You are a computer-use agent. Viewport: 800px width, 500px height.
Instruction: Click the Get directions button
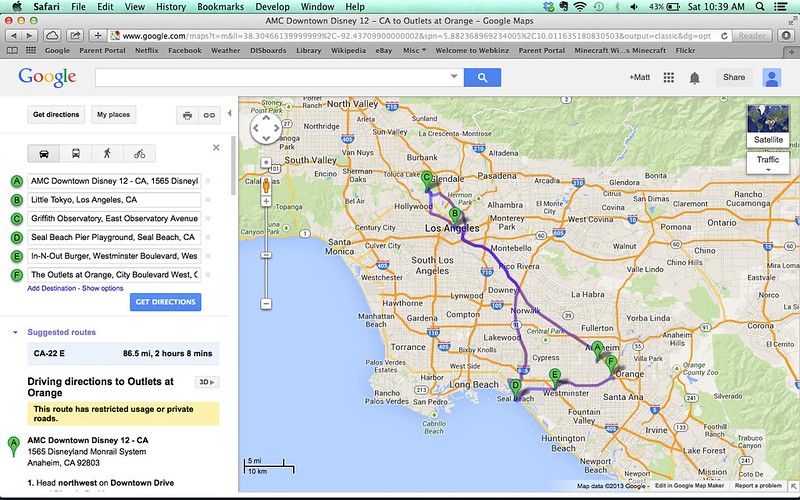pyautogui.click(x=56, y=115)
